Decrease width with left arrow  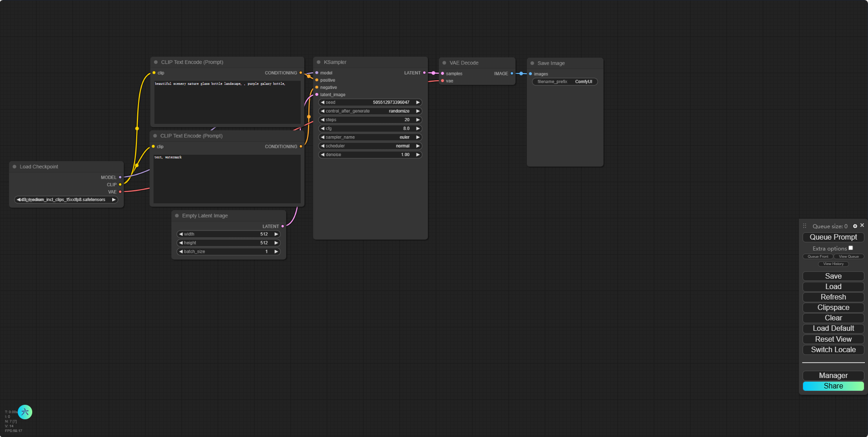tap(181, 234)
